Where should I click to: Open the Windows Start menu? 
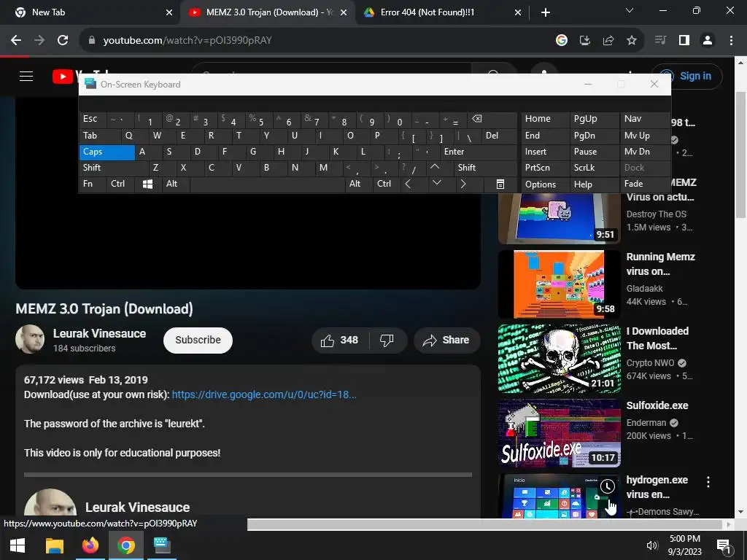click(x=18, y=545)
